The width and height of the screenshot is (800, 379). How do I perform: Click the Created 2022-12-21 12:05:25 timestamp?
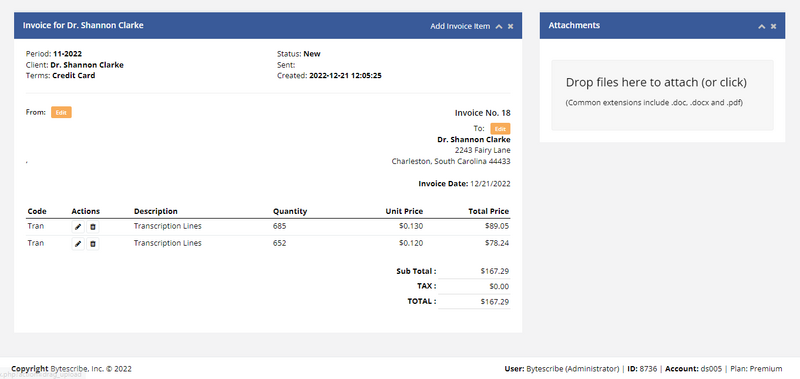[345, 75]
